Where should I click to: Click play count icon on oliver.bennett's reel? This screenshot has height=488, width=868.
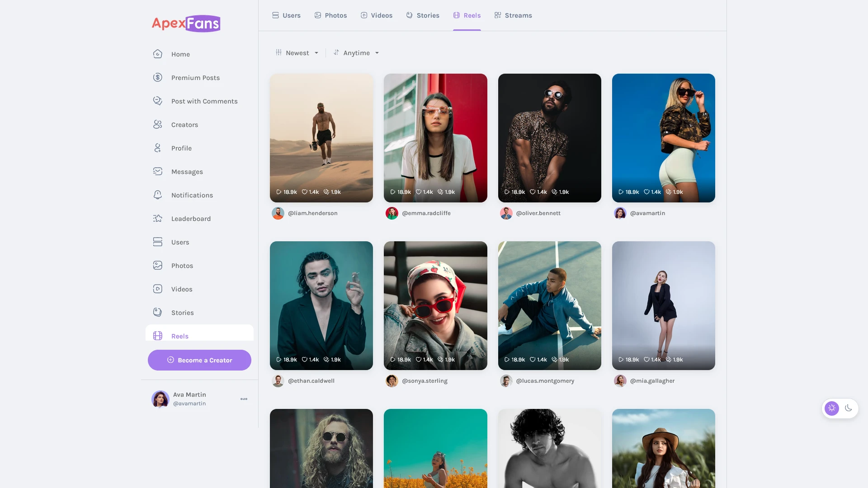tap(507, 192)
